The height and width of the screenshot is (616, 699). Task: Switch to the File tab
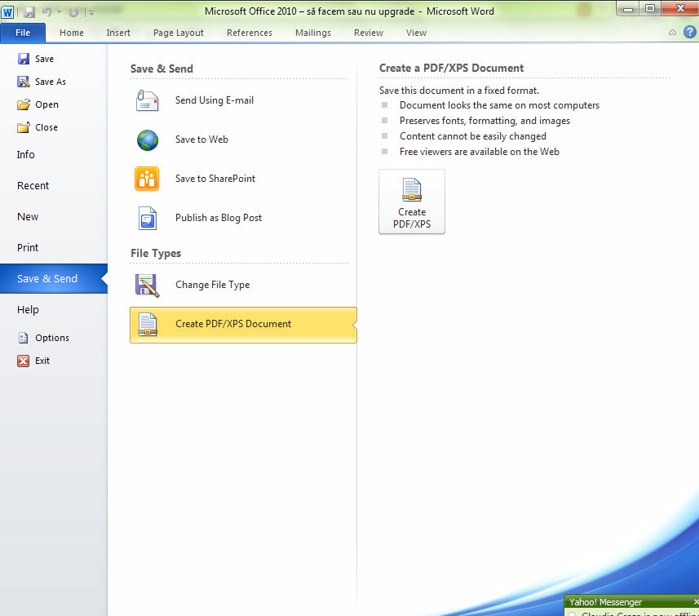[x=23, y=33]
